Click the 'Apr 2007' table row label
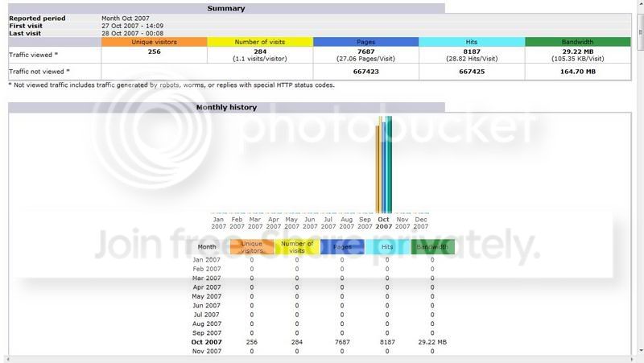The width and height of the screenshot is (644, 363). point(207,287)
